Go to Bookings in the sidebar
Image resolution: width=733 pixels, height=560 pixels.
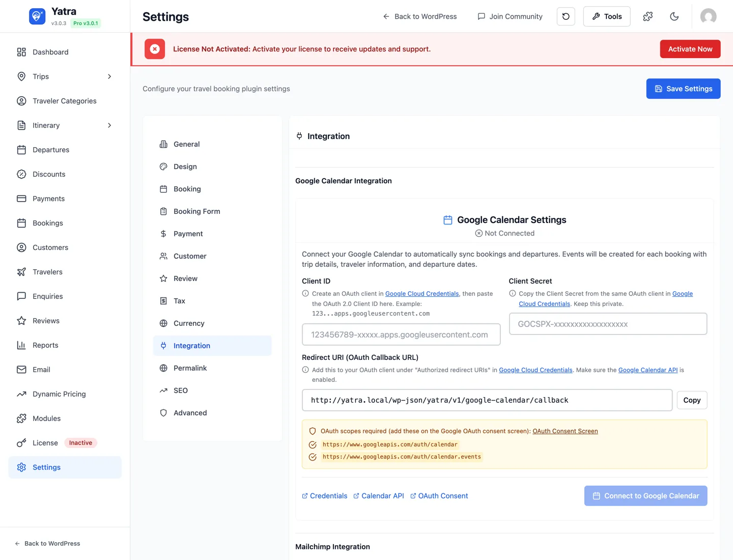coord(65,223)
